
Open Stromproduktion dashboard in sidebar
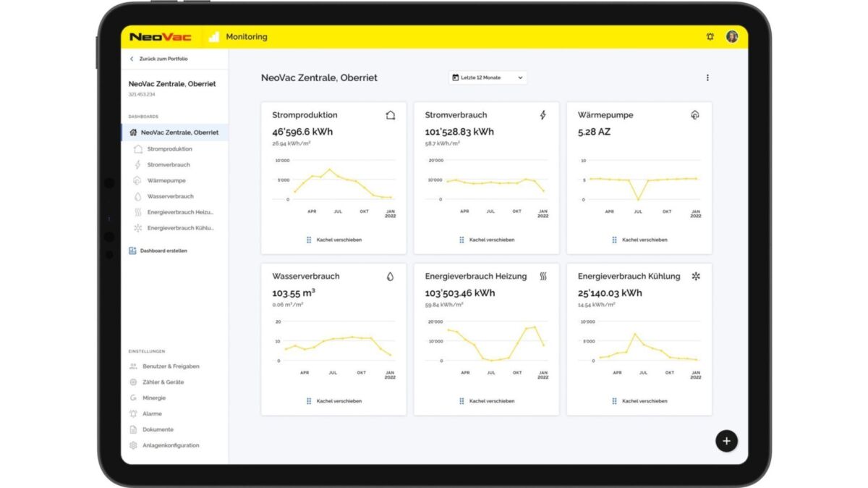[169, 149]
